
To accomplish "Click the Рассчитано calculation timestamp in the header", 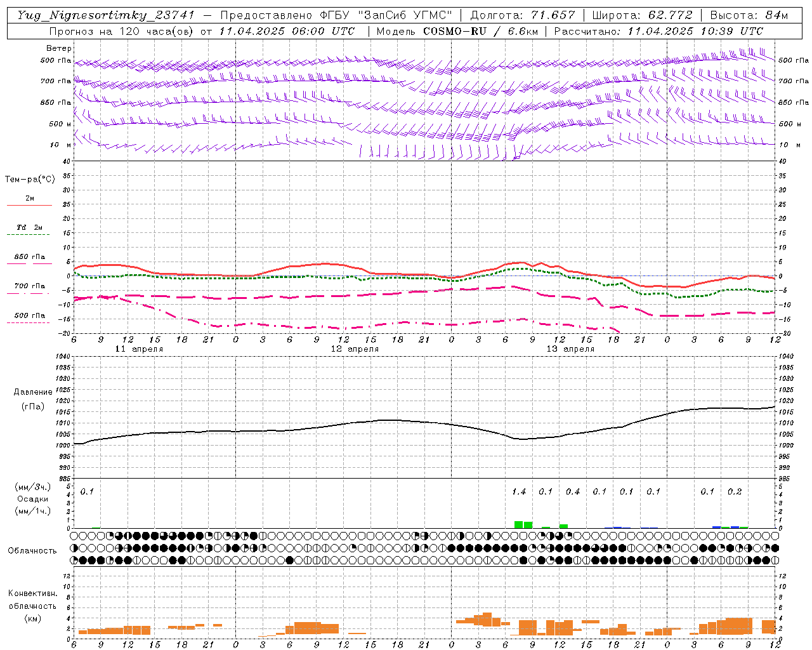I will coord(658,31).
